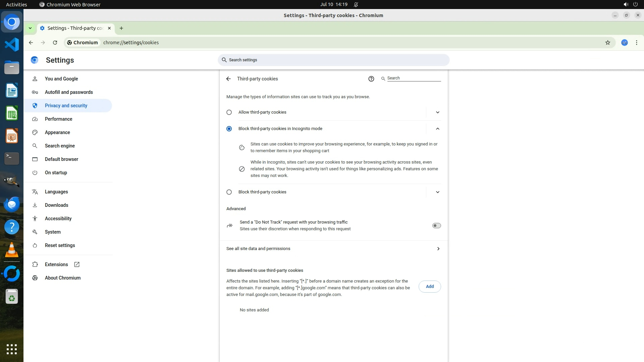Image resolution: width=644 pixels, height=362 pixels.
Task: Go back using Third-party cookies back arrow
Action: (x=228, y=79)
